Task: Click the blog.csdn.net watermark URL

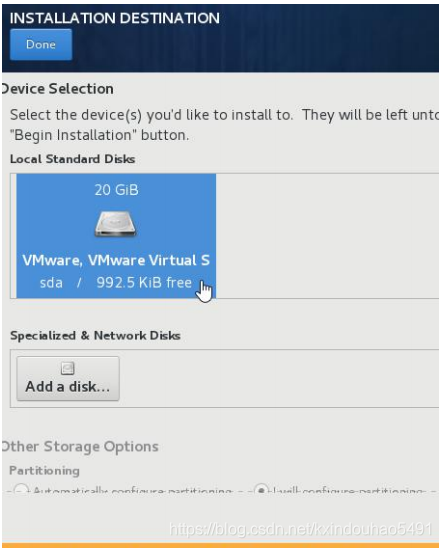Action: click(301, 529)
